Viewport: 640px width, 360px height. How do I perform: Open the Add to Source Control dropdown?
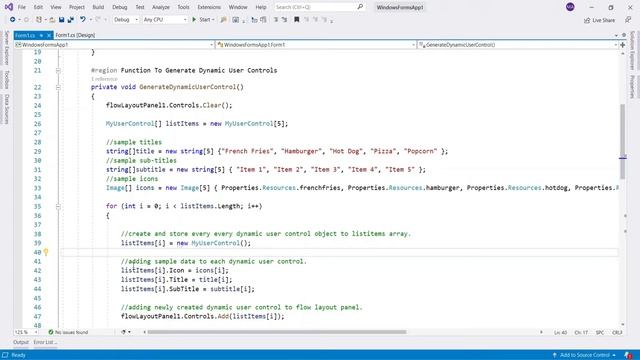(x=584, y=355)
